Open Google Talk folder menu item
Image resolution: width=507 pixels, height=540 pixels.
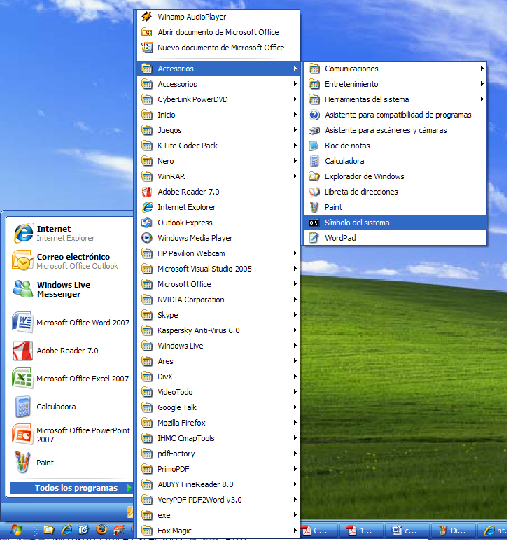point(218,407)
